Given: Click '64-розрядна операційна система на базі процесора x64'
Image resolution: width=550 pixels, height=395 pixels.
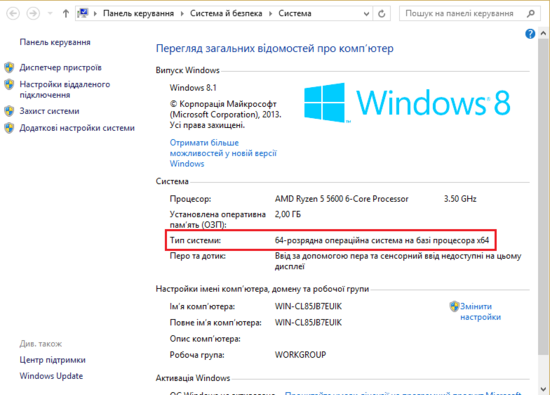Looking at the screenshot, I should click(x=382, y=240).
